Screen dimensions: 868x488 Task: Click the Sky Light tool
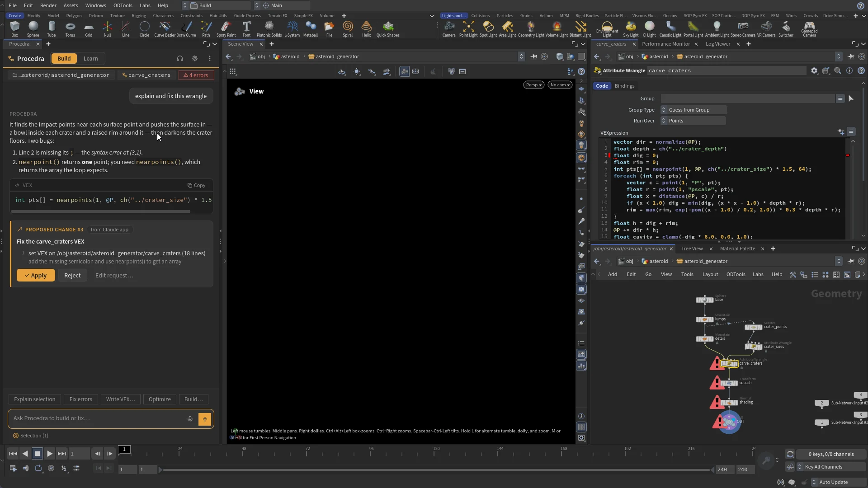[x=631, y=29]
